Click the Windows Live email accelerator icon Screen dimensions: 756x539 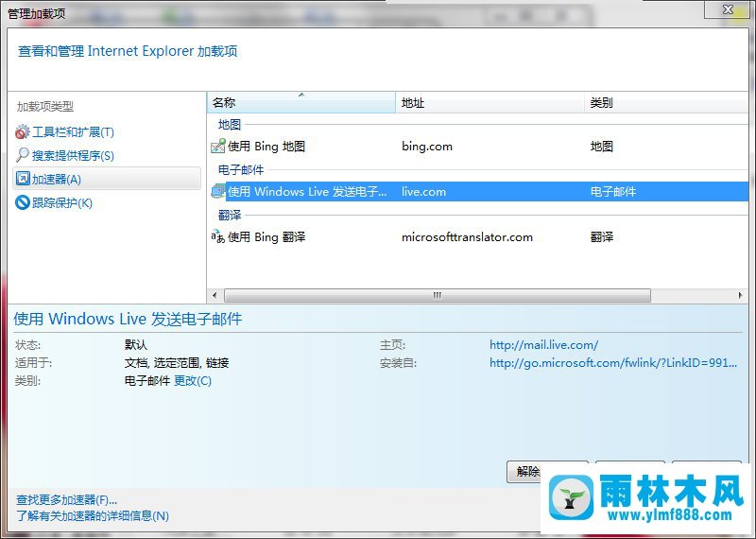pos(217,192)
